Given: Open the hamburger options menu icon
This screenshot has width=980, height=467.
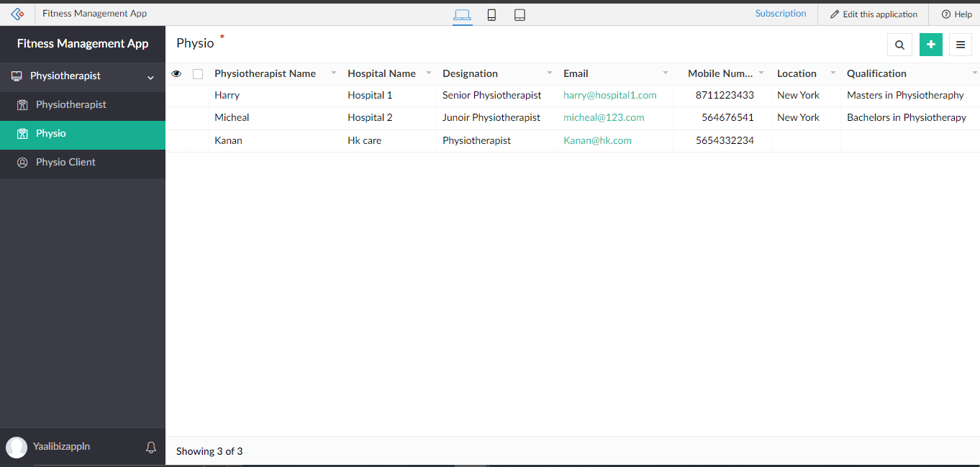Looking at the screenshot, I should pos(961,45).
